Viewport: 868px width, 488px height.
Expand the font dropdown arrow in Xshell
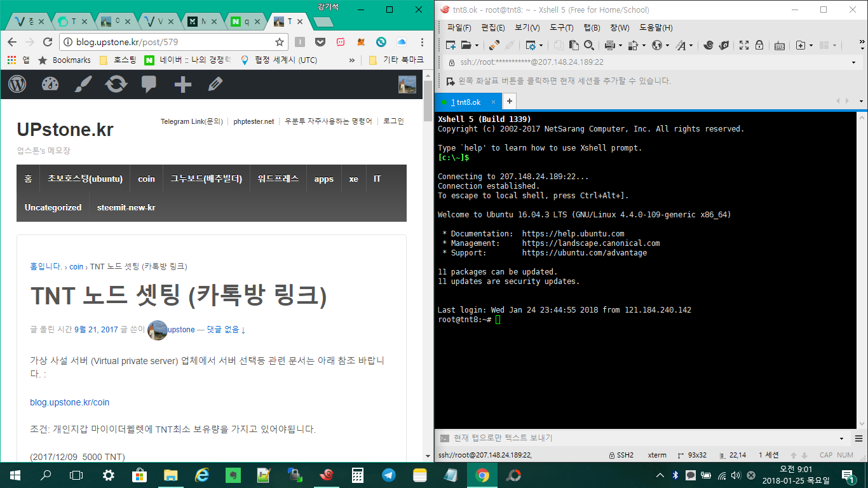click(x=691, y=46)
